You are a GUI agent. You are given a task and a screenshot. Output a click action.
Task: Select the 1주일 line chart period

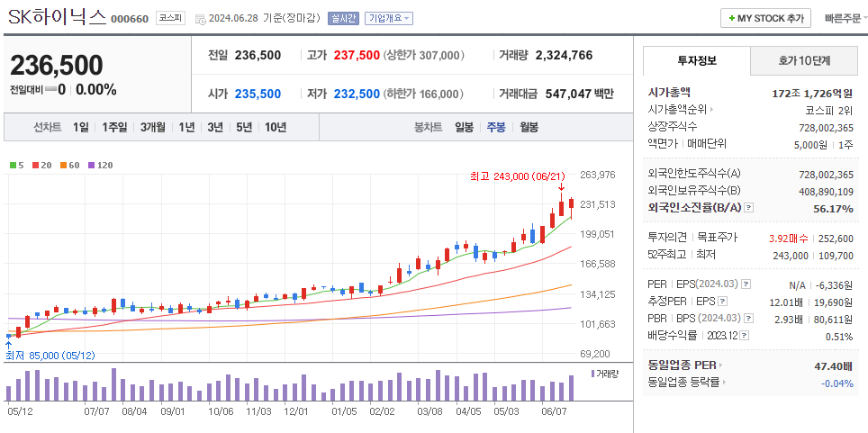click(x=114, y=127)
